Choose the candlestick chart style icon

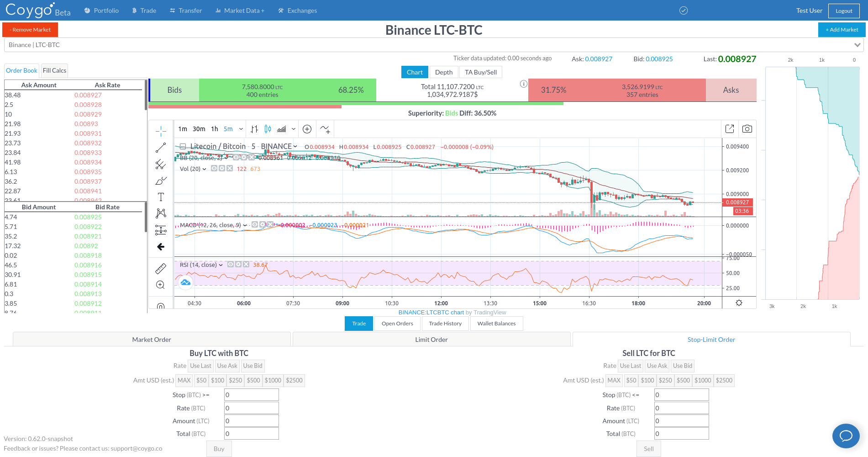(x=268, y=129)
